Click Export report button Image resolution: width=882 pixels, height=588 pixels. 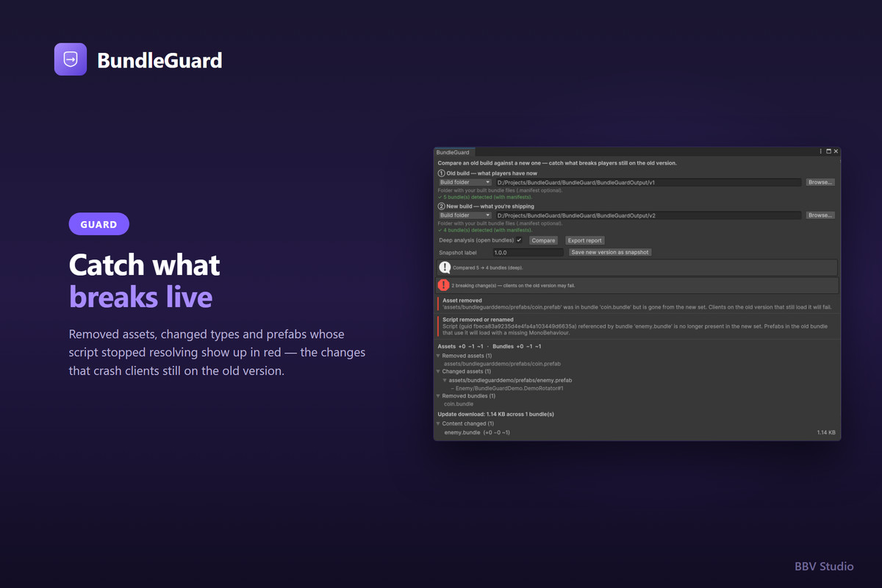[585, 240]
